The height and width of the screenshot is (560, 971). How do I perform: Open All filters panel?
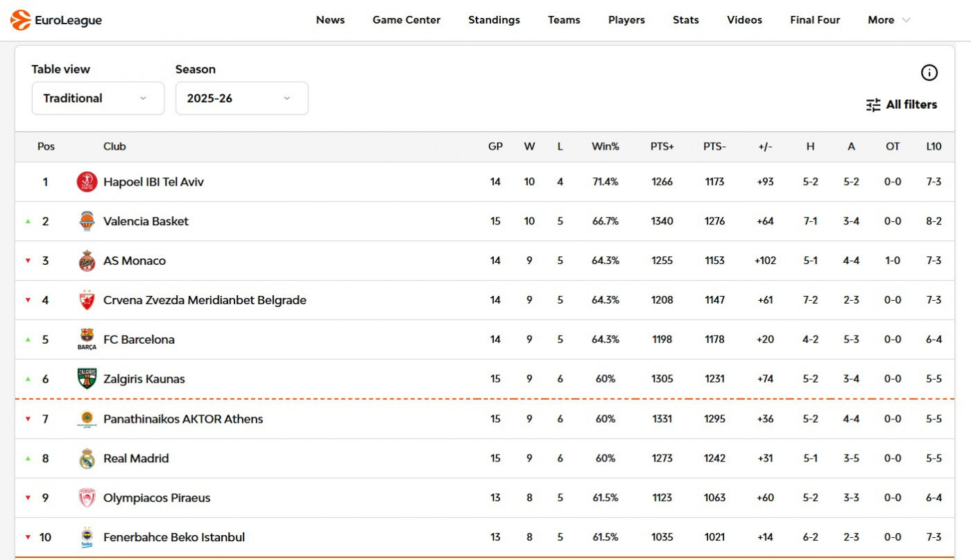coord(902,105)
